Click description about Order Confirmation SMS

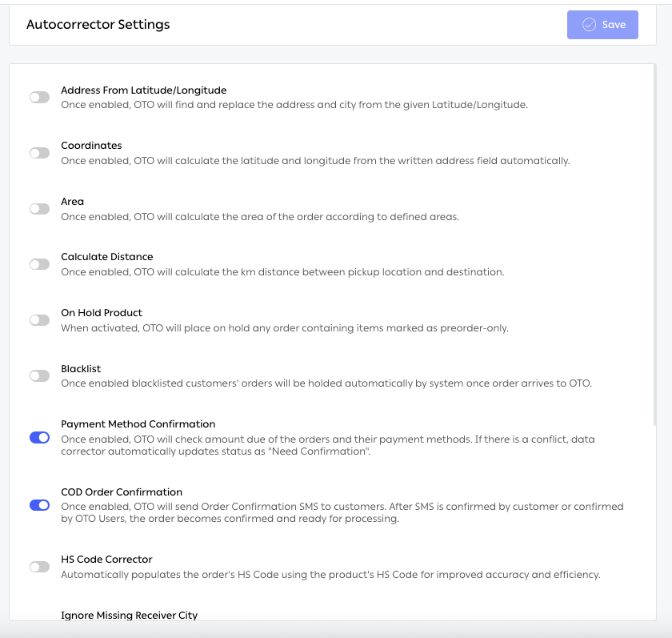[x=342, y=512]
